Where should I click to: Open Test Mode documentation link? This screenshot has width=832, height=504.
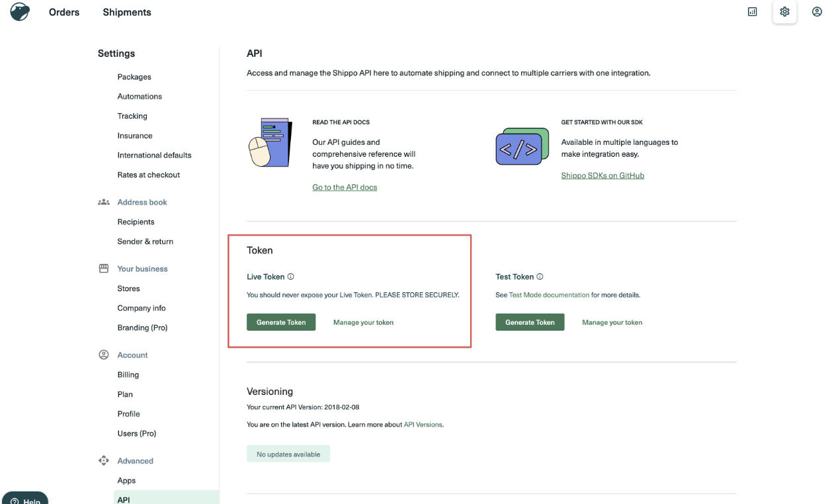[549, 295]
